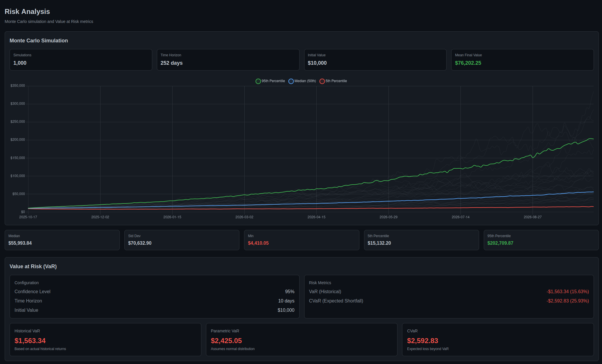This screenshot has height=364, width=602.
Task: Click the Historical VaR $1,563.34 card
Action: pos(105,340)
